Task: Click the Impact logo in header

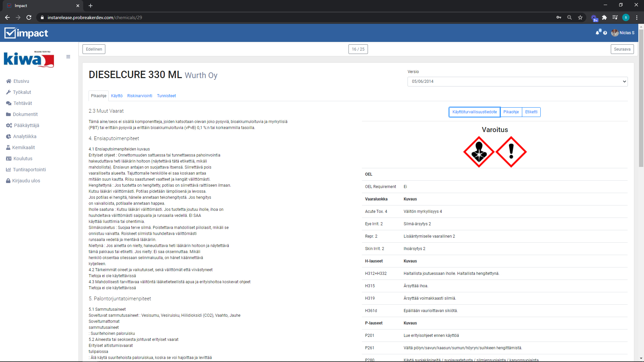Action: pos(26,33)
